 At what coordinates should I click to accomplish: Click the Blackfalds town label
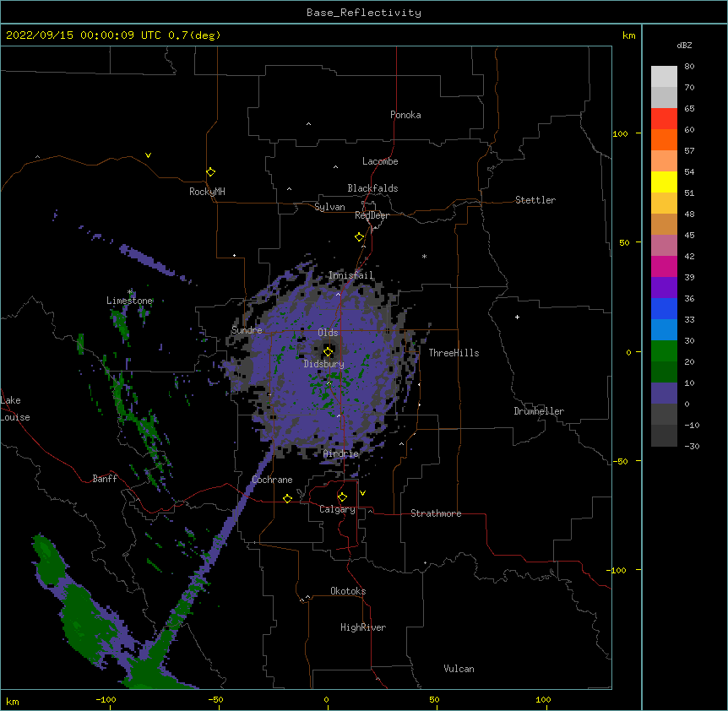click(x=372, y=188)
